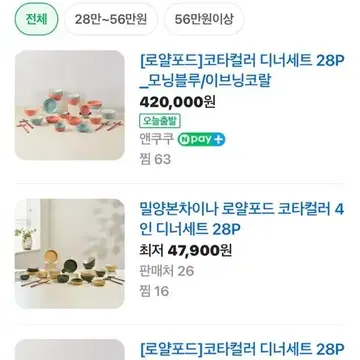The height and width of the screenshot is (360, 360).
Task: Click 찜 16 to wishlist second item
Action: click(154, 291)
